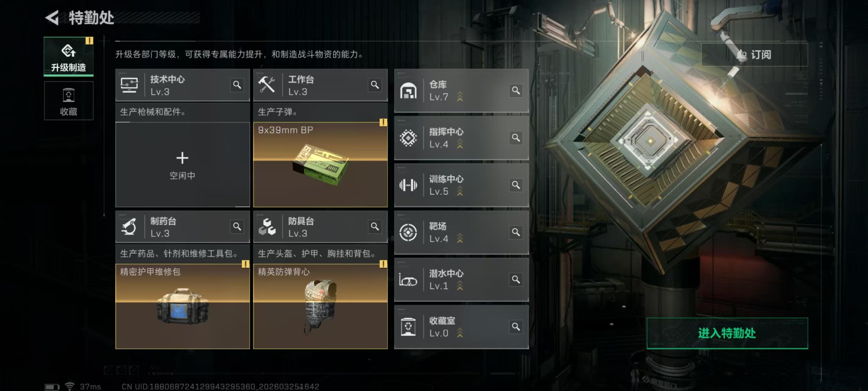
Task: Click the magnifier icon for 靶场
Action: [515, 232]
